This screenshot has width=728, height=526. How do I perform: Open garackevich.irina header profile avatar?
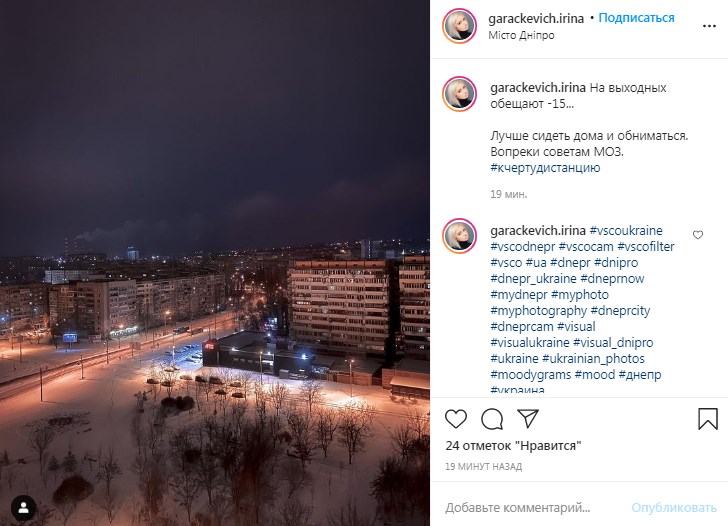460,26
